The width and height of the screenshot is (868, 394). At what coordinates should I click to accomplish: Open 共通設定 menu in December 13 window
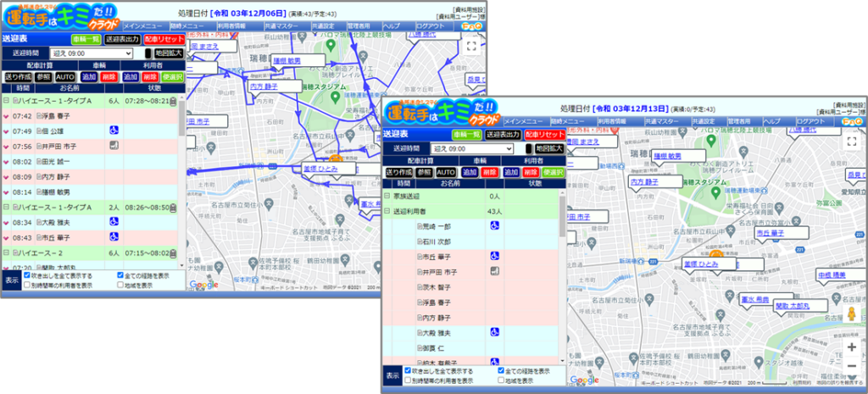pos(704,121)
